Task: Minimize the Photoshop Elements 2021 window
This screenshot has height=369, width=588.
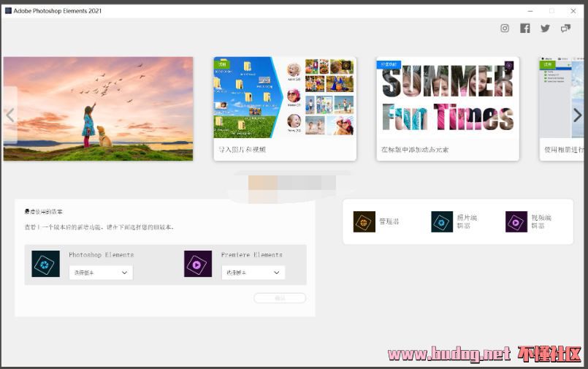Action: point(530,11)
